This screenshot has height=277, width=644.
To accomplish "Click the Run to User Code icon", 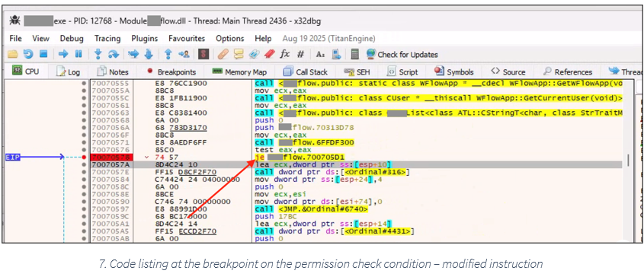I will 184,54.
